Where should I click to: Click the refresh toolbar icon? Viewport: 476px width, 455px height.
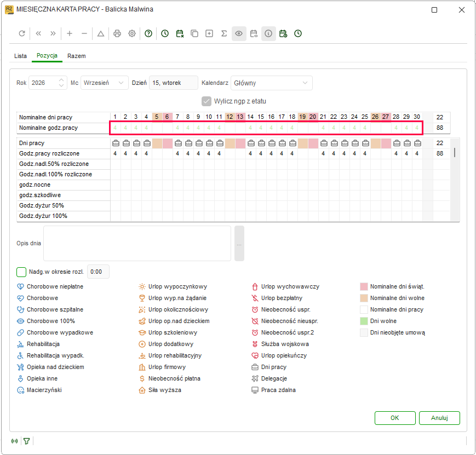coord(22,33)
